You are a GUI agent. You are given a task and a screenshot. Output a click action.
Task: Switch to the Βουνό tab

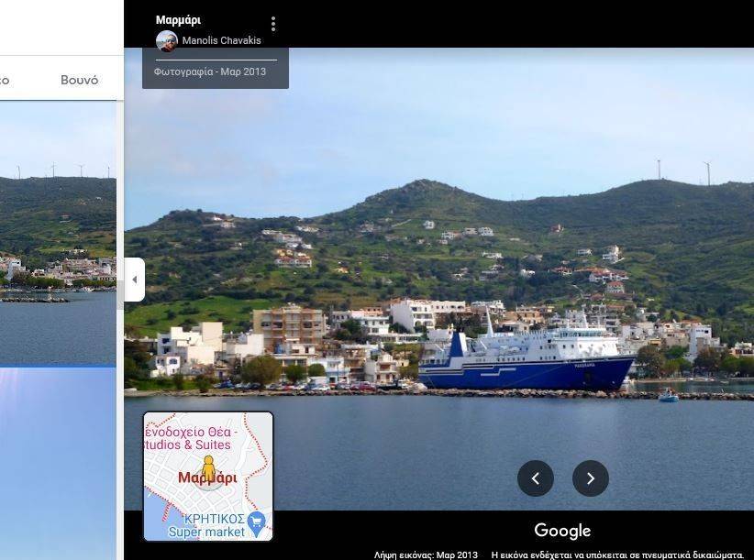tap(79, 80)
